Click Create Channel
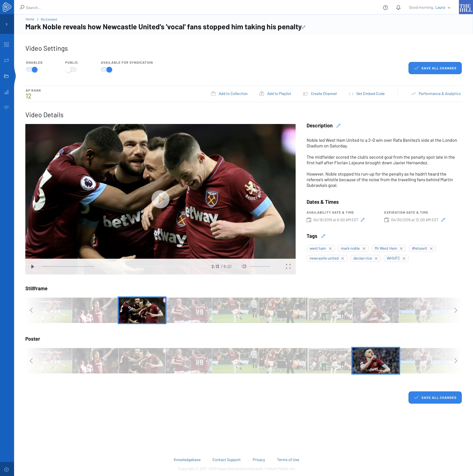 (x=320, y=94)
